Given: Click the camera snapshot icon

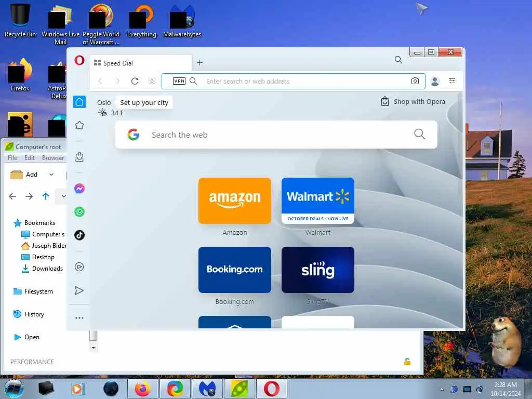Looking at the screenshot, I should tap(415, 81).
